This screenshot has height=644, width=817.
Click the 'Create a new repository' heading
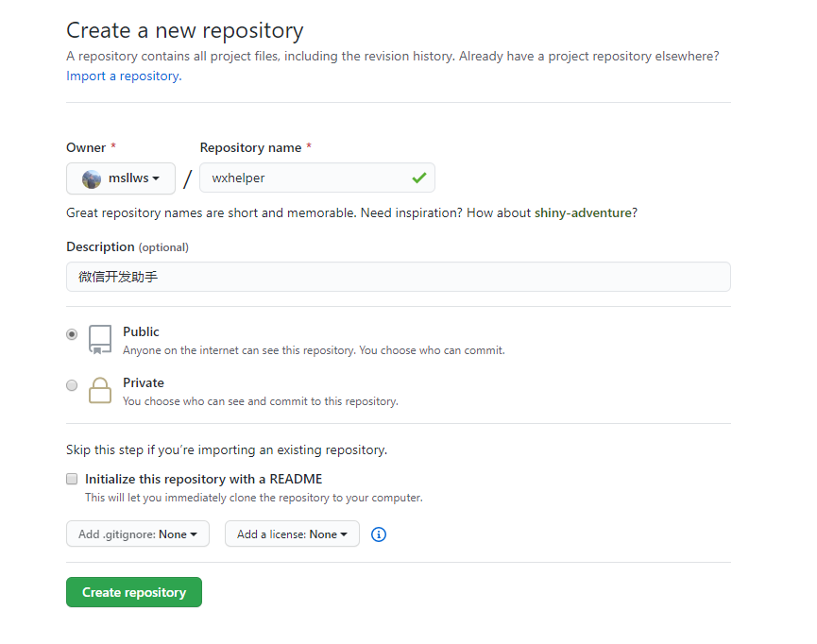pyautogui.click(x=184, y=31)
